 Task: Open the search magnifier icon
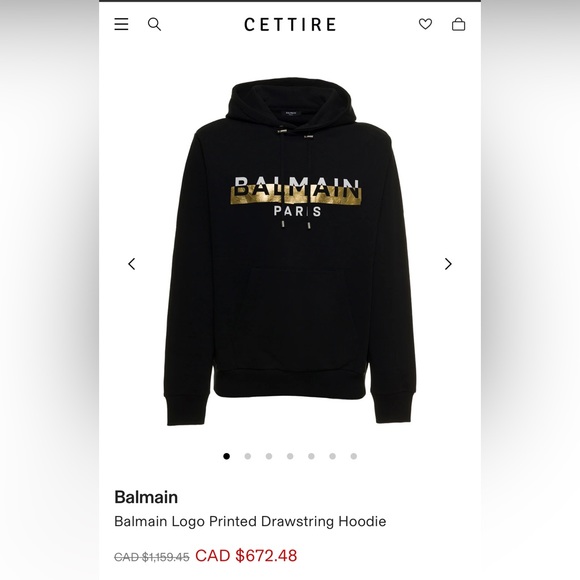tap(154, 25)
